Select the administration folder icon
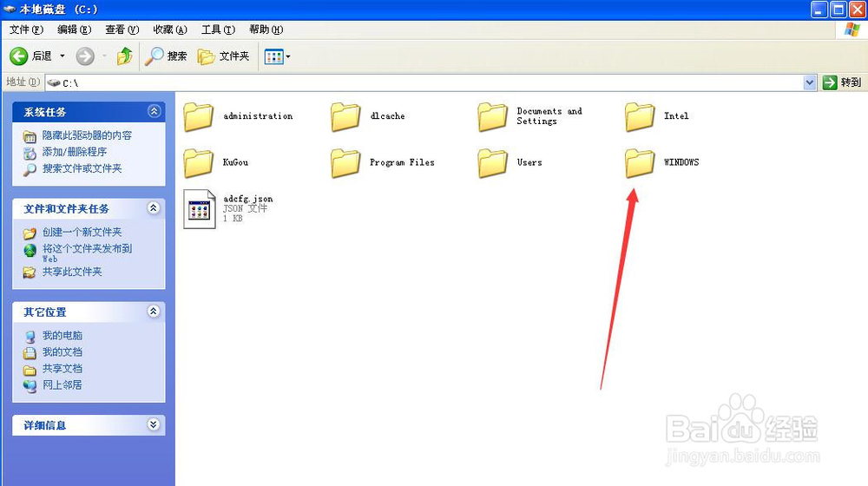868x486 pixels. point(198,117)
